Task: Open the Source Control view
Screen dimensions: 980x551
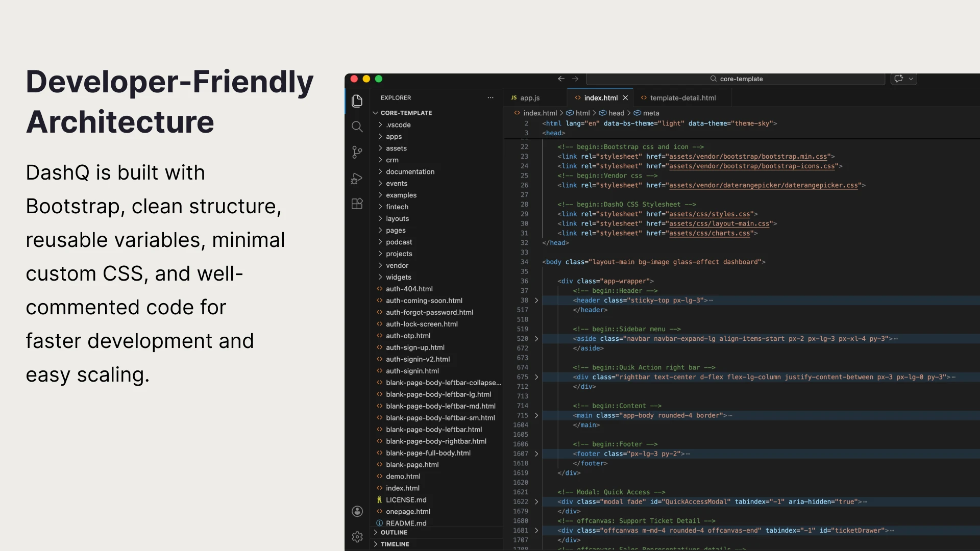Action: pyautogui.click(x=357, y=152)
